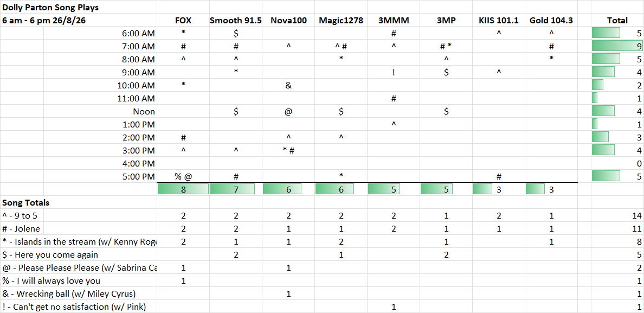
Task: Click the Gold 104.3 column header
Action: (551, 20)
